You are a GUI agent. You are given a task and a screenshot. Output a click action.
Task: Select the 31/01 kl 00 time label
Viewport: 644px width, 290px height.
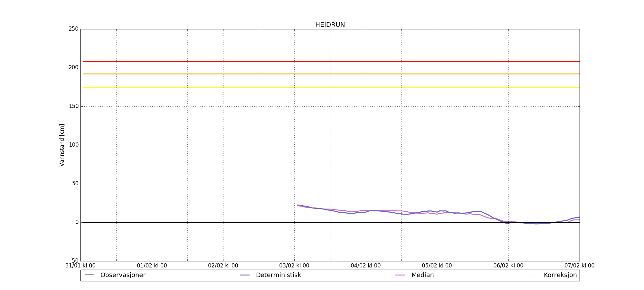[80, 266]
